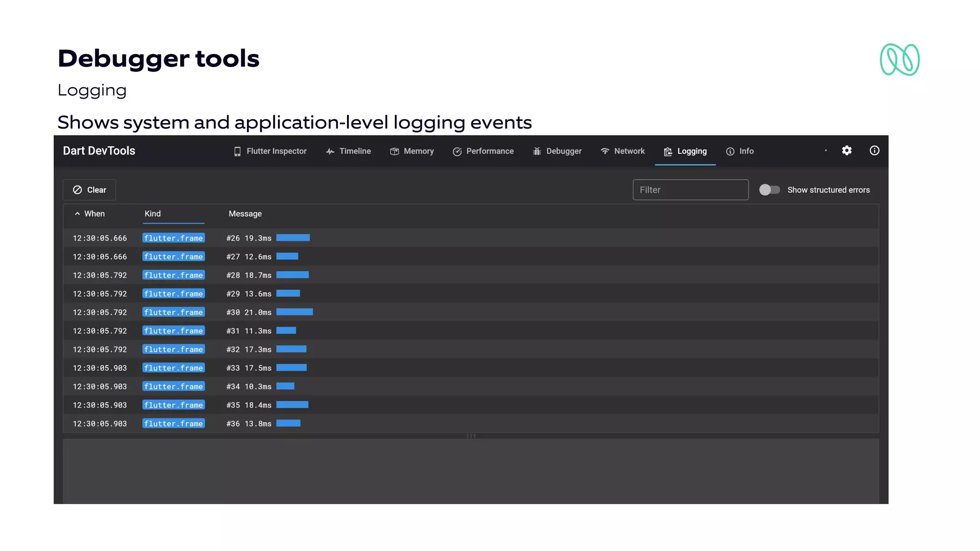Screen dimensions: 980x551
Task: Select log message #34 10.3ms
Action: pyautogui.click(x=249, y=386)
